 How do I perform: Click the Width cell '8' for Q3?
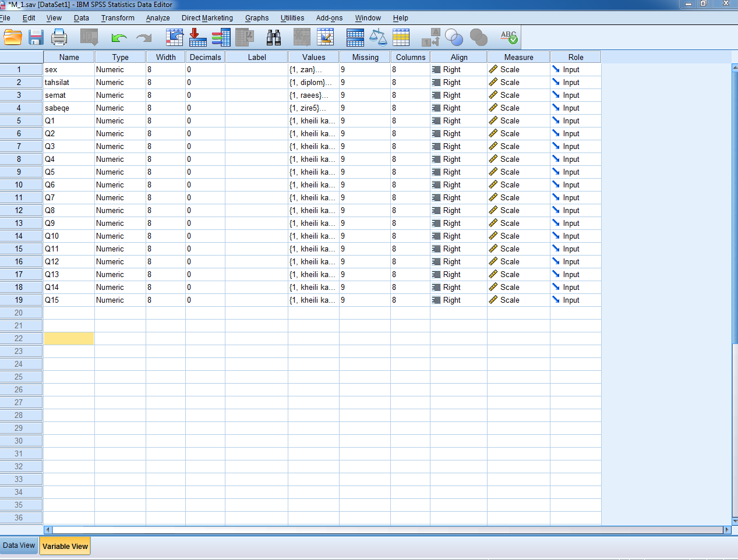165,146
